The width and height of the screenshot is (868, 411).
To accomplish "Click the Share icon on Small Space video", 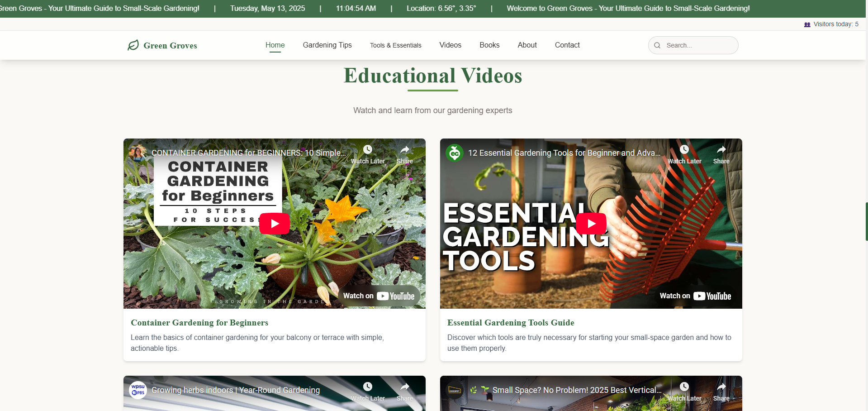I will coord(721,387).
